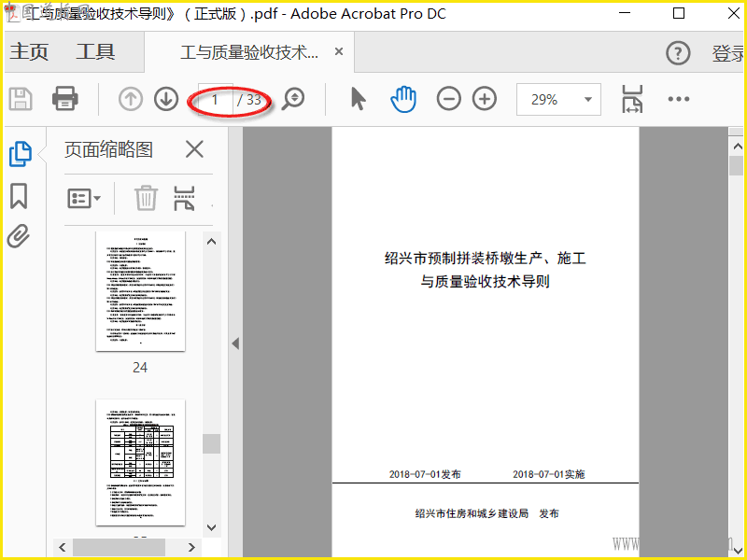Print the document with printer icon
Image resolution: width=747 pixels, height=560 pixels.
pyautogui.click(x=64, y=99)
